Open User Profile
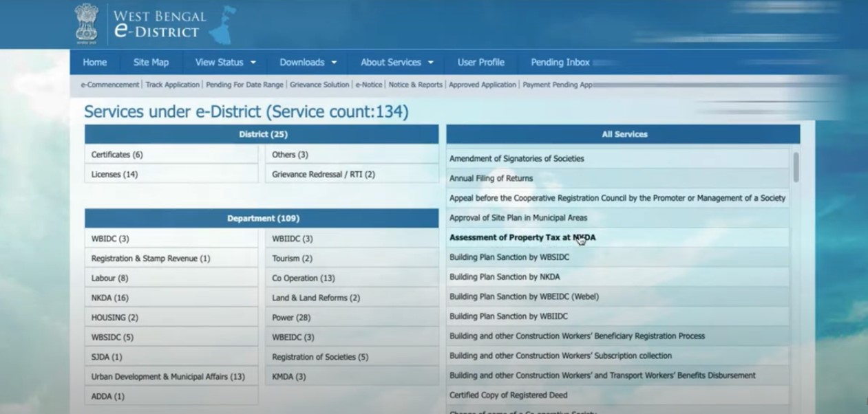868x414 pixels. (x=481, y=62)
